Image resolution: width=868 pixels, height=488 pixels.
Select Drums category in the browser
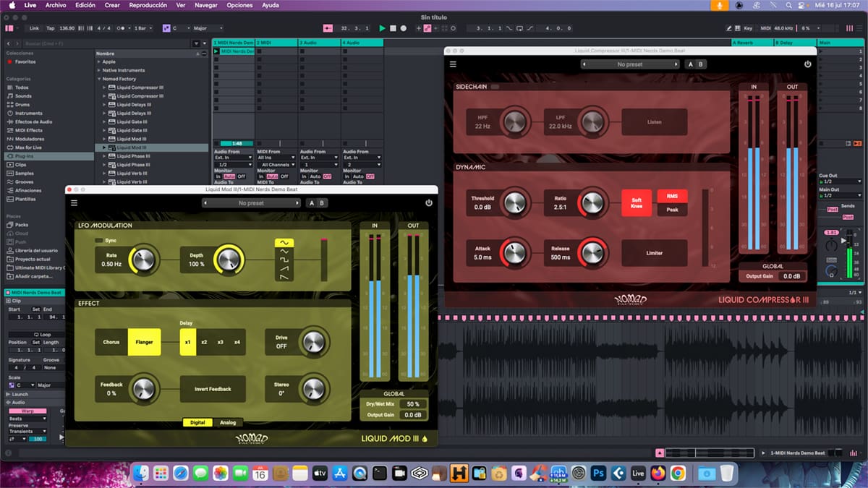22,105
